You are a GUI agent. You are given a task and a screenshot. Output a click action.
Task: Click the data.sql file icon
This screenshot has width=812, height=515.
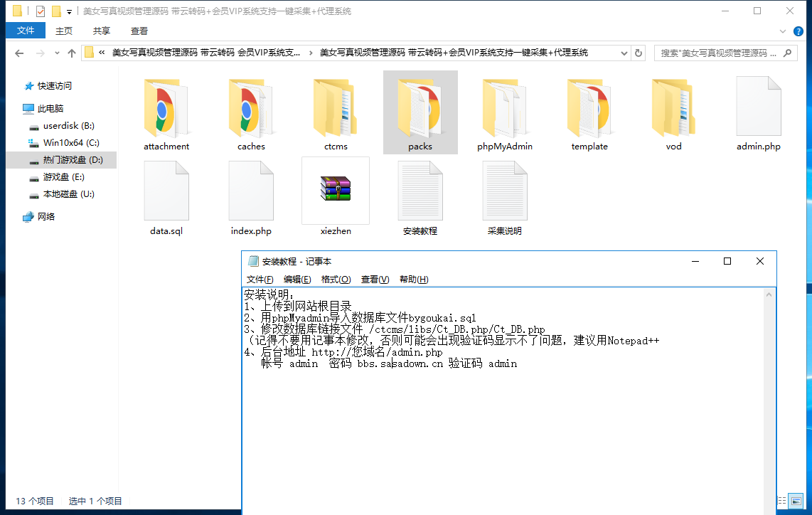166,191
